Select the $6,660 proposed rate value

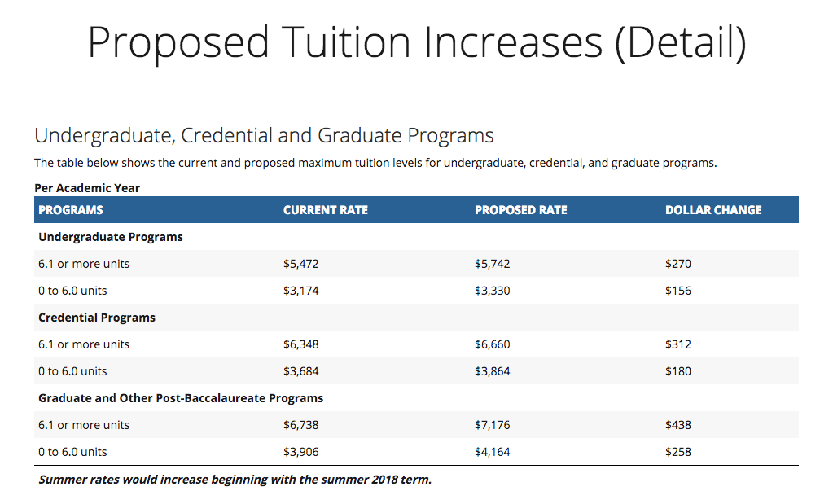pyautogui.click(x=493, y=344)
